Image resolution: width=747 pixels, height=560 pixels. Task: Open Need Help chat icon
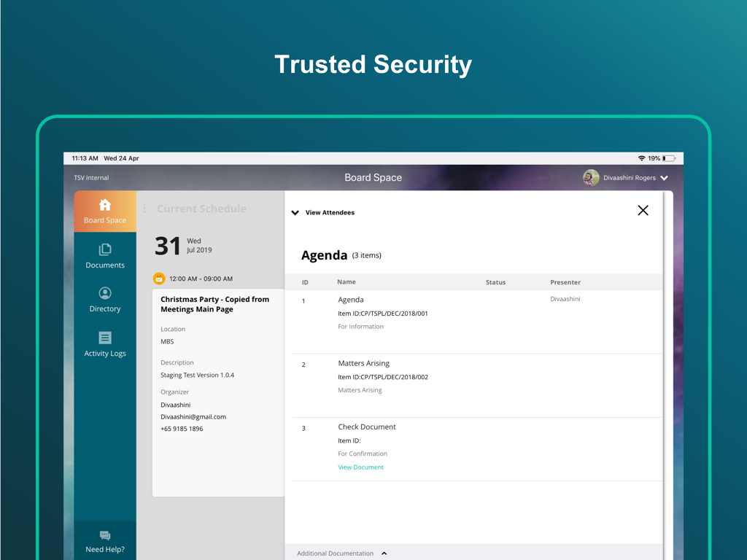pos(105,536)
